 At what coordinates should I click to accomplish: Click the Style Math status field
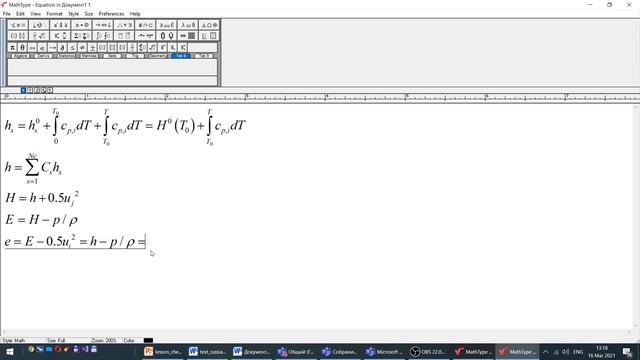tap(22, 340)
